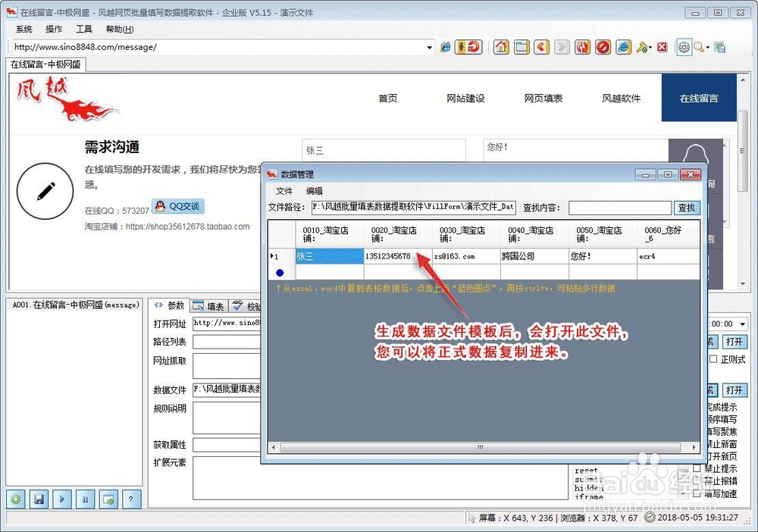This screenshot has height=532, width=758.
Task: Select A001.在线留言-中极网盛 task item
Action: click(x=75, y=305)
